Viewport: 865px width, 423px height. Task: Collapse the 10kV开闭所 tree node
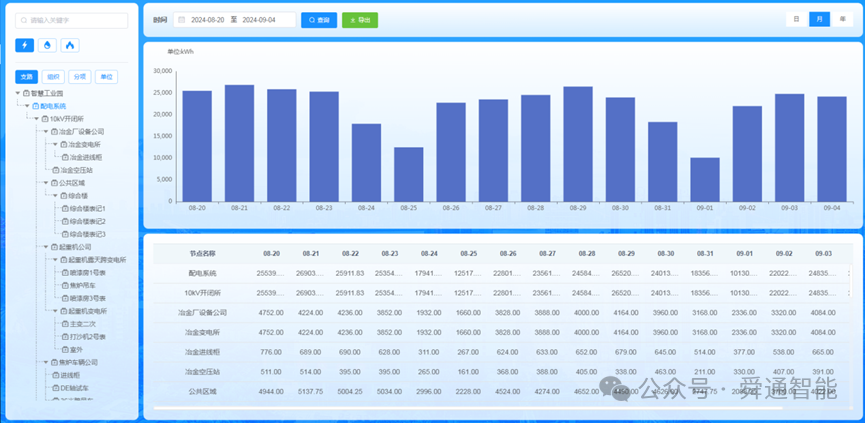coord(37,119)
